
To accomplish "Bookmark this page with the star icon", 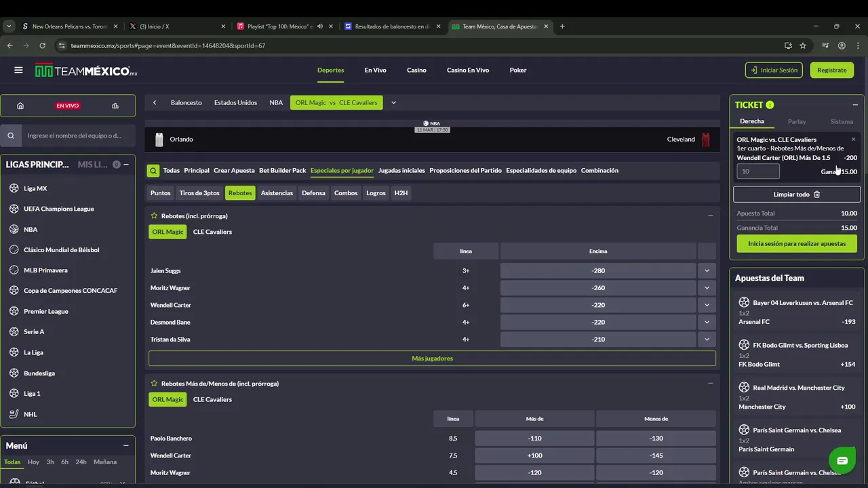I will 803,45.
